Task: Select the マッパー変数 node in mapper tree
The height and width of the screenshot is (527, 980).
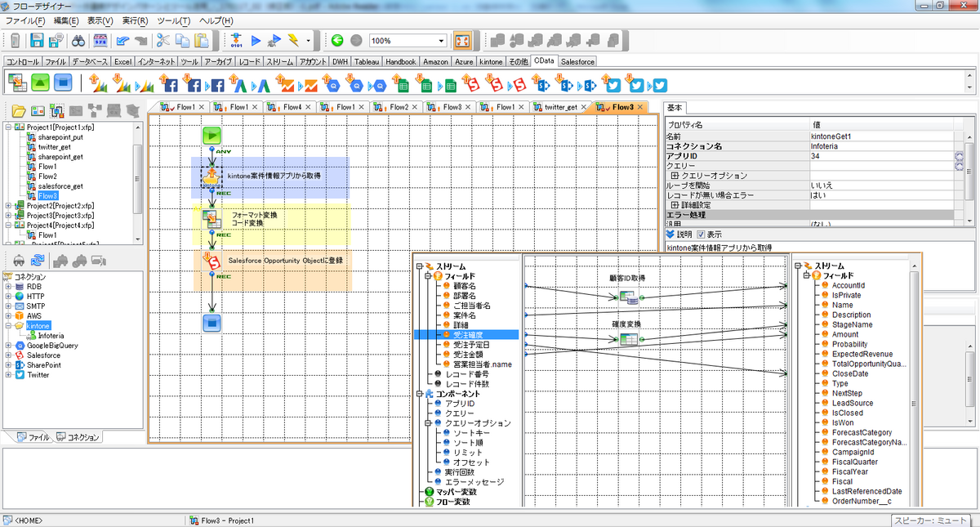Action: [456, 492]
